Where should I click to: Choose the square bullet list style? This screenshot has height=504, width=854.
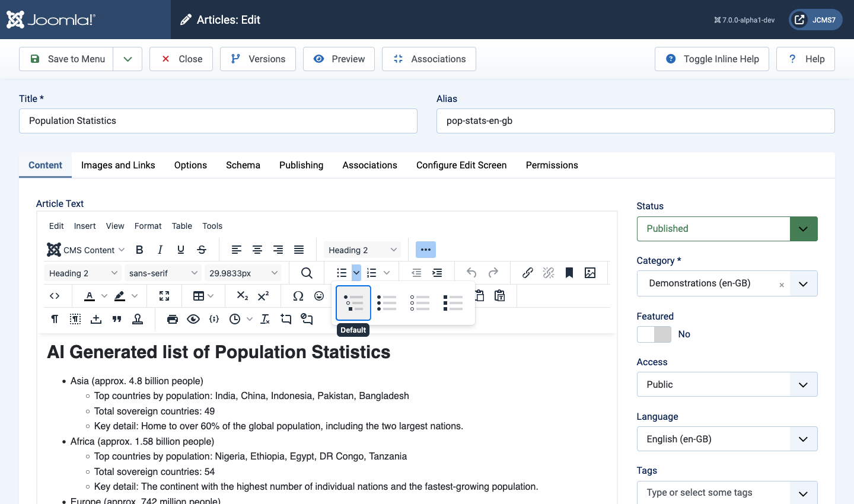pos(453,303)
